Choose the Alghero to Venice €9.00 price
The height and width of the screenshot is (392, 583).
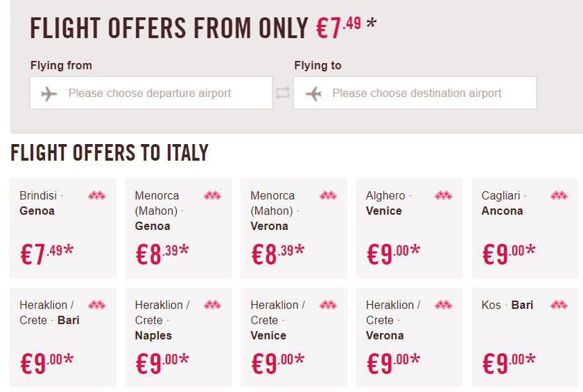(393, 253)
